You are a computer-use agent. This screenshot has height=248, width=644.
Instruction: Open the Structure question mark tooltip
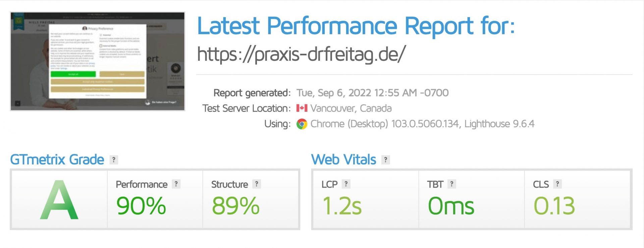tap(257, 184)
